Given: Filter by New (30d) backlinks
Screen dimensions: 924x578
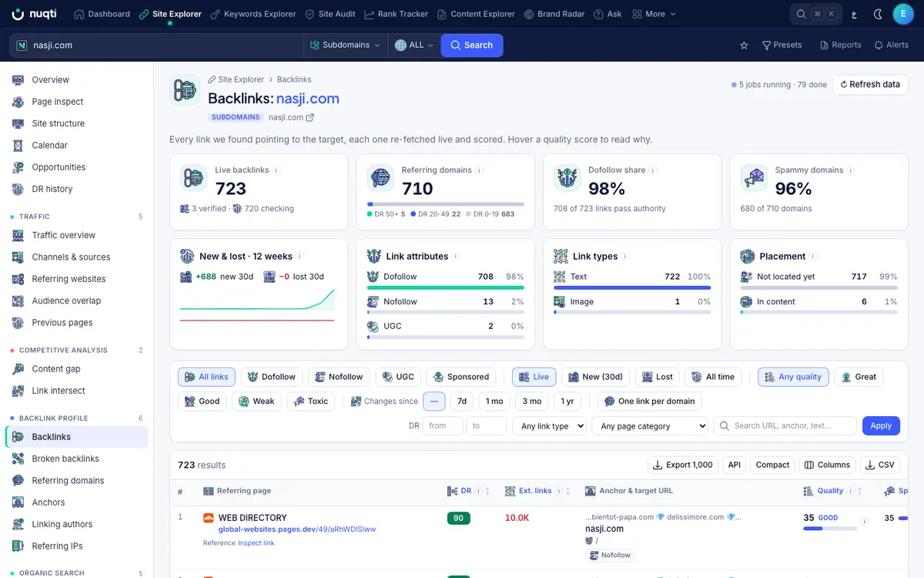Looking at the screenshot, I should click(595, 377).
